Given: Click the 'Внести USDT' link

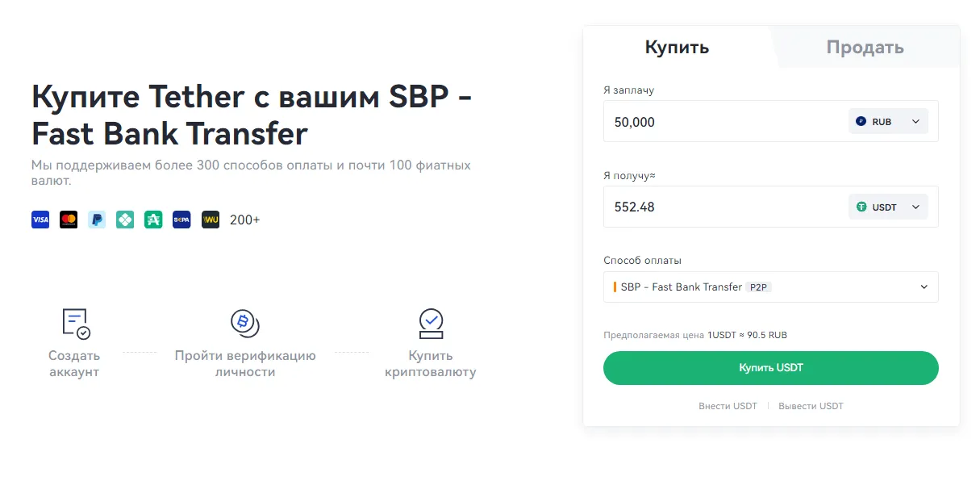Looking at the screenshot, I should 728,406.
